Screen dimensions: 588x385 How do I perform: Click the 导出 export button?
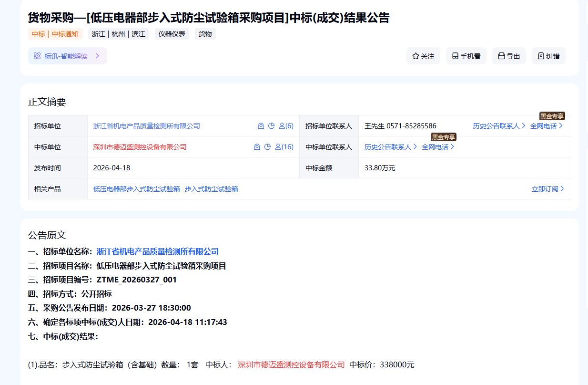coord(509,56)
